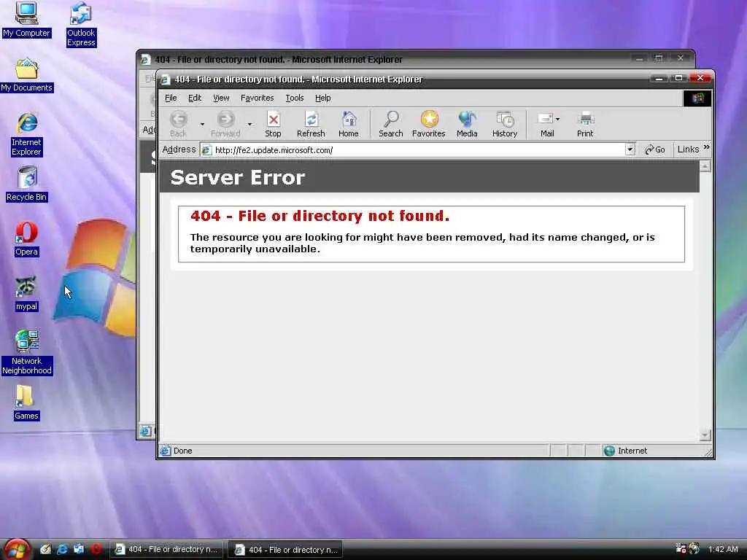Select the Opera desktop icon
This screenshot has width=747, height=560.
coord(26,239)
